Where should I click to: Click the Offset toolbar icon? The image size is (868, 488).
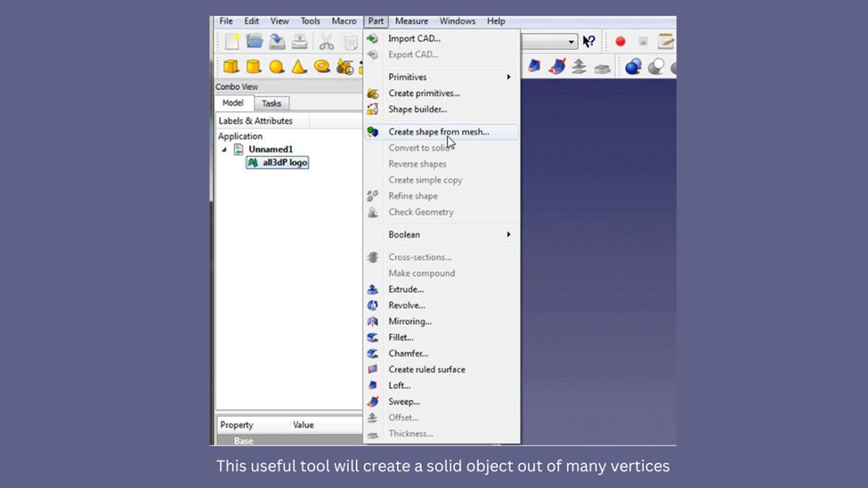(x=579, y=67)
